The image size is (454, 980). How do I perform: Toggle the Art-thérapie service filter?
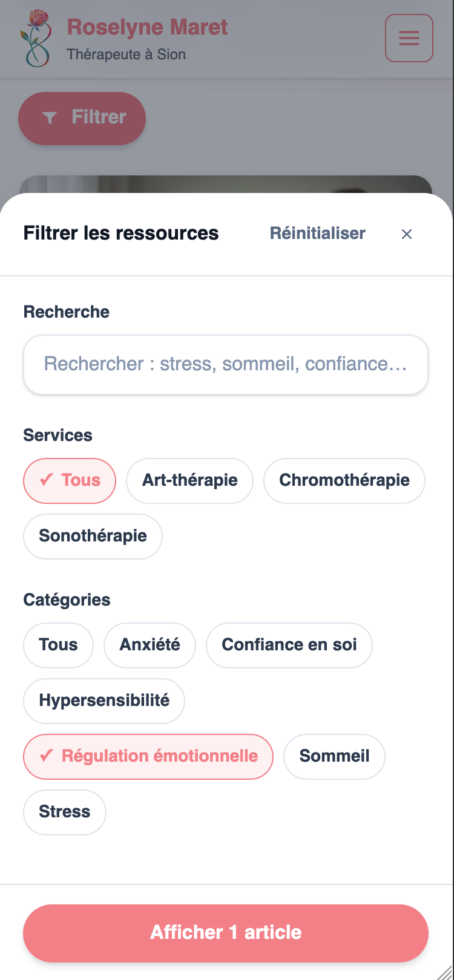tap(189, 481)
